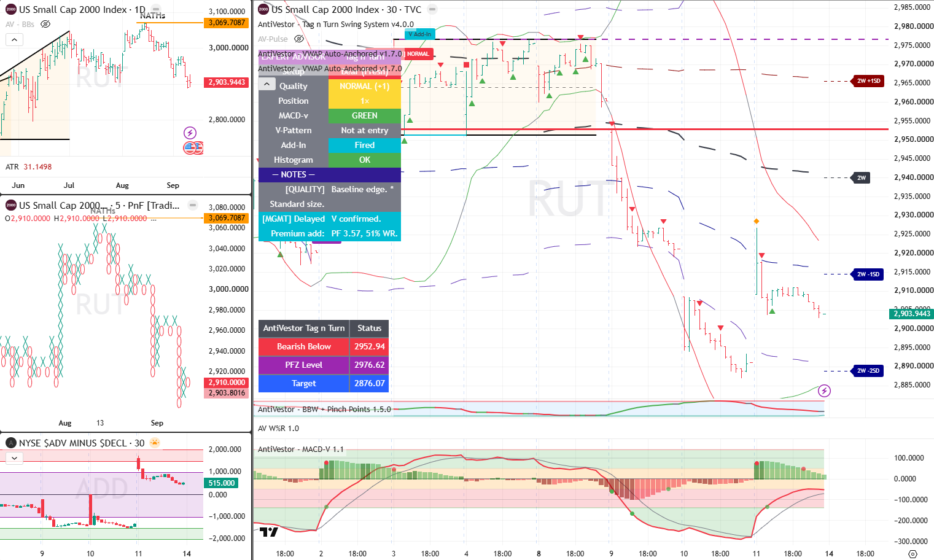Click the cyan V Add-In label
Image resolution: width=934 pixels, height=560 pixels.
click(x=420, y=34)
